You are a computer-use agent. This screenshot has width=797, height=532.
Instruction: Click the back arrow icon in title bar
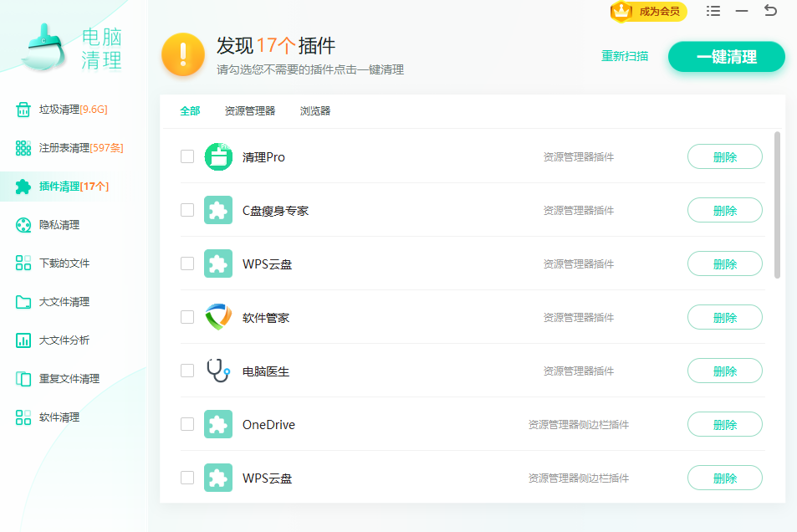tap(770, 11)
